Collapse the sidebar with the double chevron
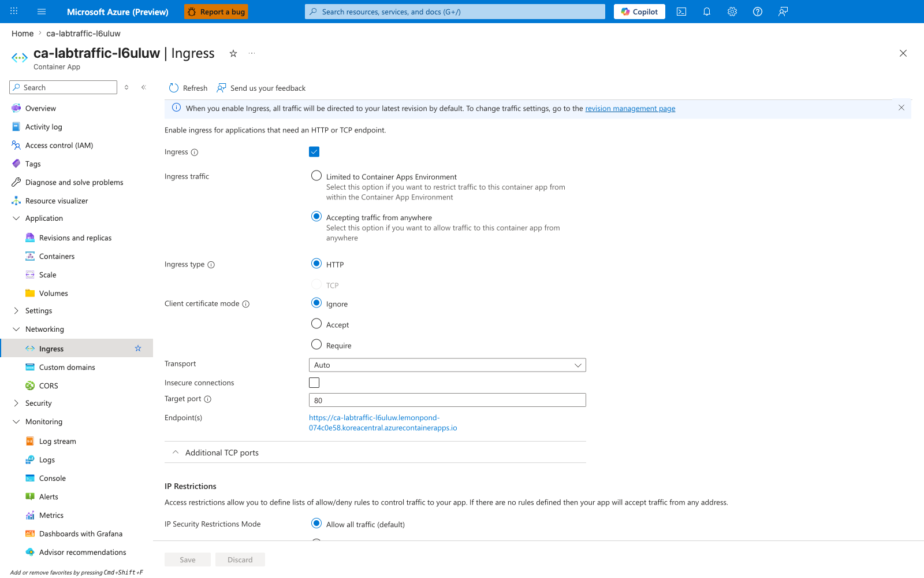 pyautogui.click(x=144, y=87)
